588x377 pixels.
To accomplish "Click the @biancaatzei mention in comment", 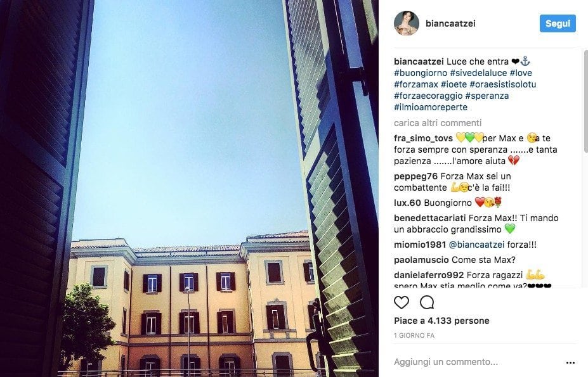I will point(476,245).
